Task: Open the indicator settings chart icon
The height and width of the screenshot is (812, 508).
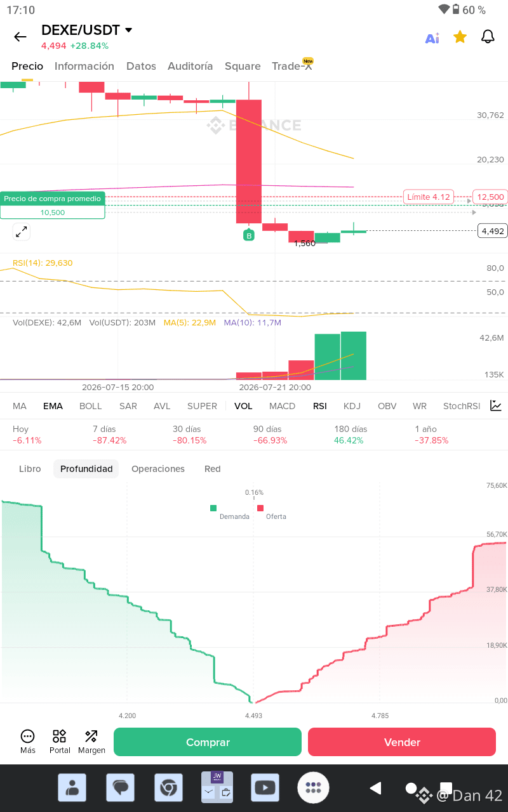Action: [x=496, y=405]
